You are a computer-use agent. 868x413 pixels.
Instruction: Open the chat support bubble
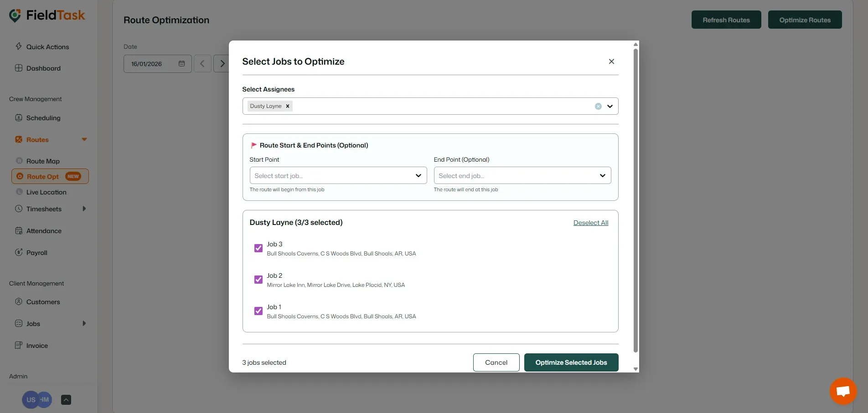(x=842, y=391)
